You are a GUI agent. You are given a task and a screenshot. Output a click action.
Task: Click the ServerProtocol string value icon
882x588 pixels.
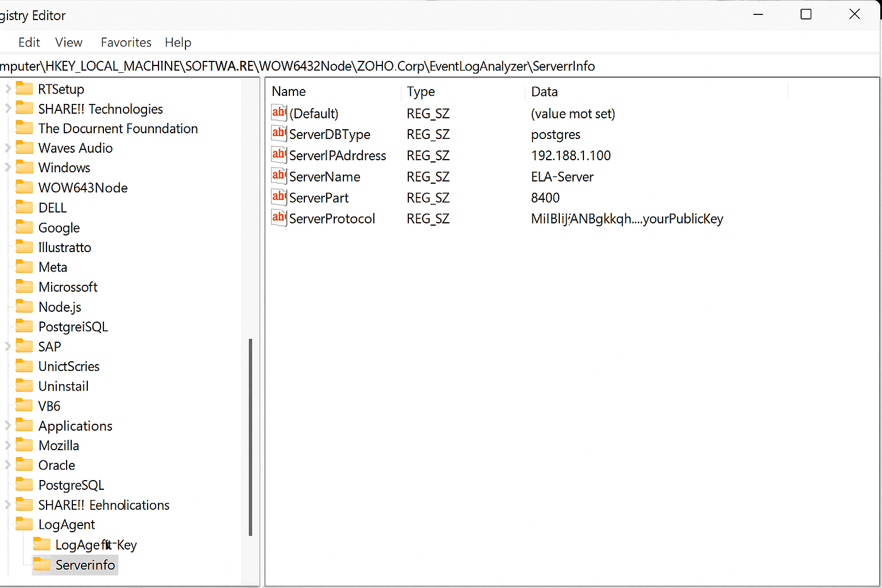pos(279,218)
